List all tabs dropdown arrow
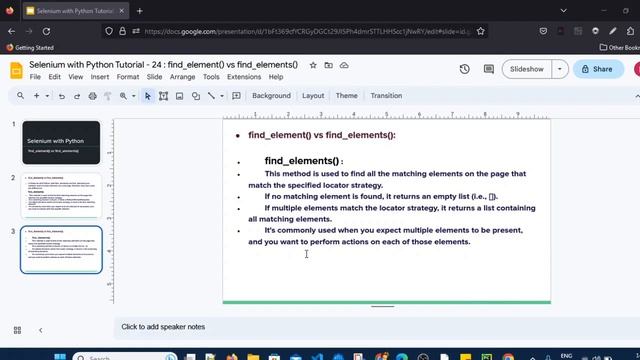The width and height of the screenshot is (640, 360). click(x=564, y=11)
